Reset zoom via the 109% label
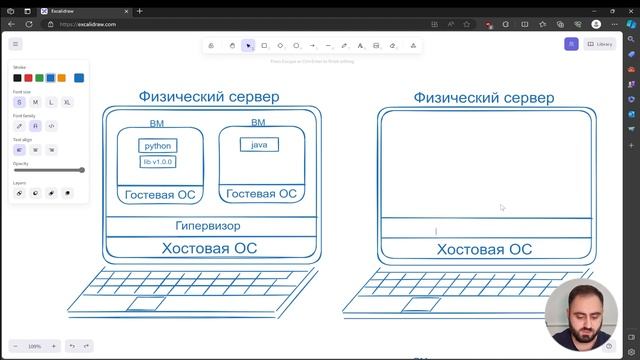The width and height of the screenshot is (640, 360). coord(35,346)
